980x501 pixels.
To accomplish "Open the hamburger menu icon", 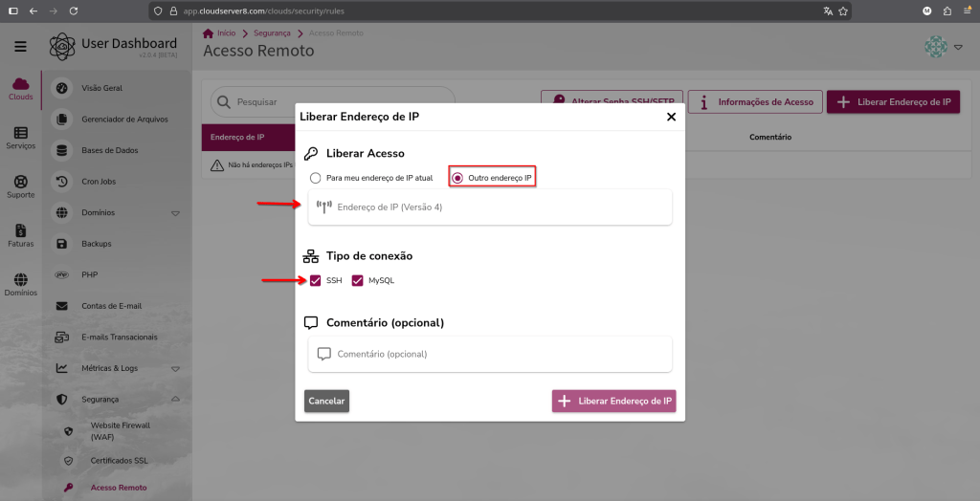I will click(20, 46).
